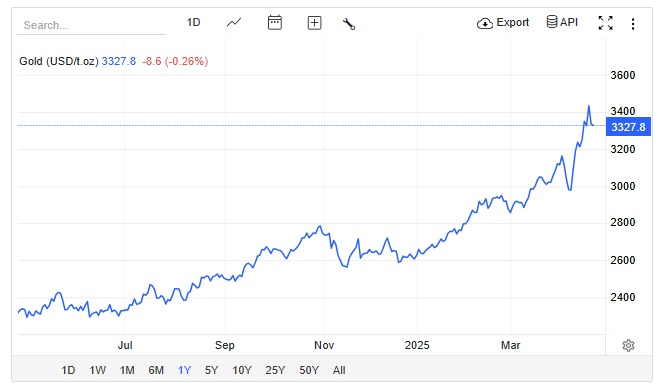Select the 1M time range
This screenshot has width=662, height=390.
(x=127, y=370)
